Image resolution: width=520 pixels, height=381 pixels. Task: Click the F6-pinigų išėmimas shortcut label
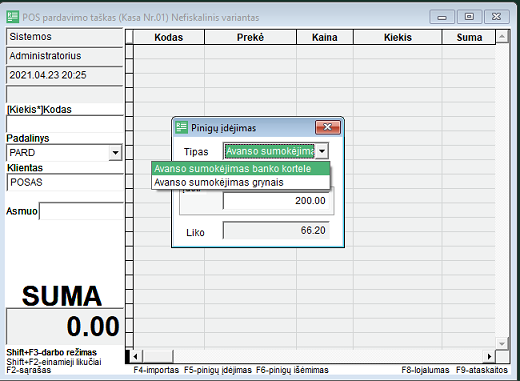pos(292,370)
